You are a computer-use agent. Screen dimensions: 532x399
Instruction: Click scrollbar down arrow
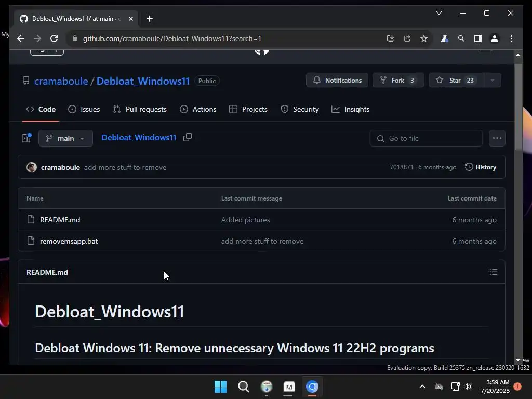tap(518, 360)
